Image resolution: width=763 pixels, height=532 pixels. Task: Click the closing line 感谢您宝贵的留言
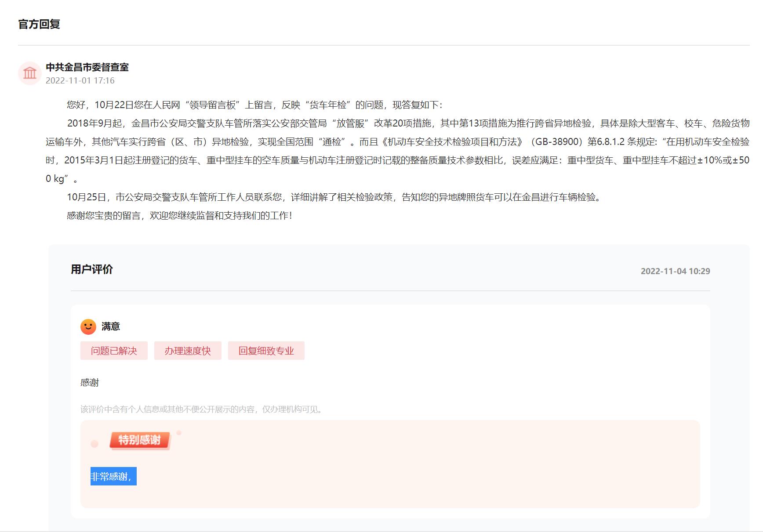(x=179, y=216)
